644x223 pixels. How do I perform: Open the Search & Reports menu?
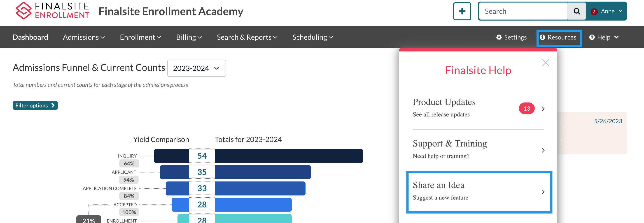[x=247, y=37]
